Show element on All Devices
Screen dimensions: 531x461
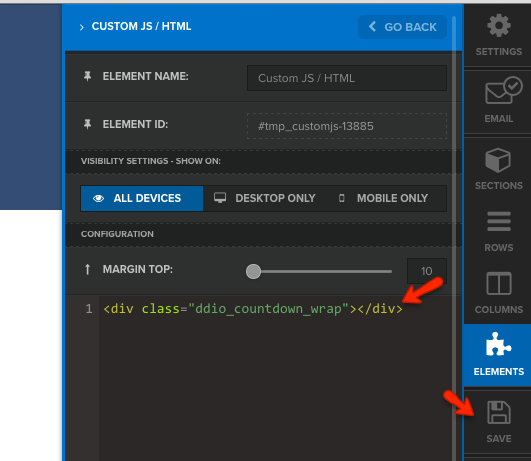point(142,198)
